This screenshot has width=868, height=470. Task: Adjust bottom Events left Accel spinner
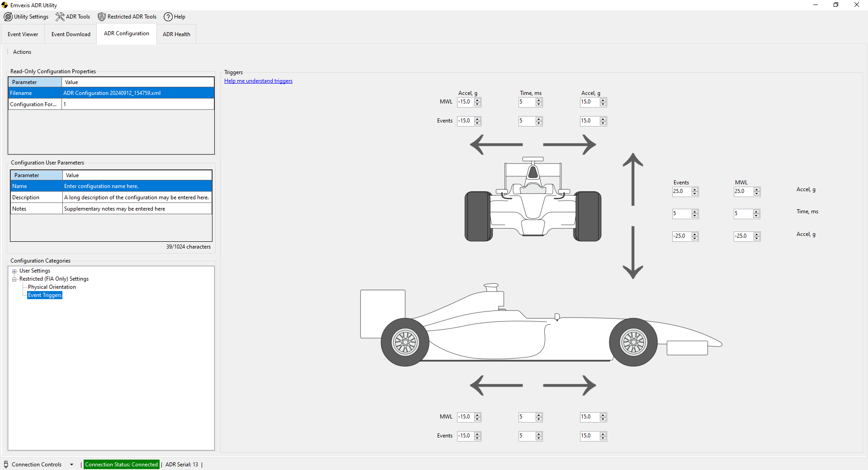point(477,436)
